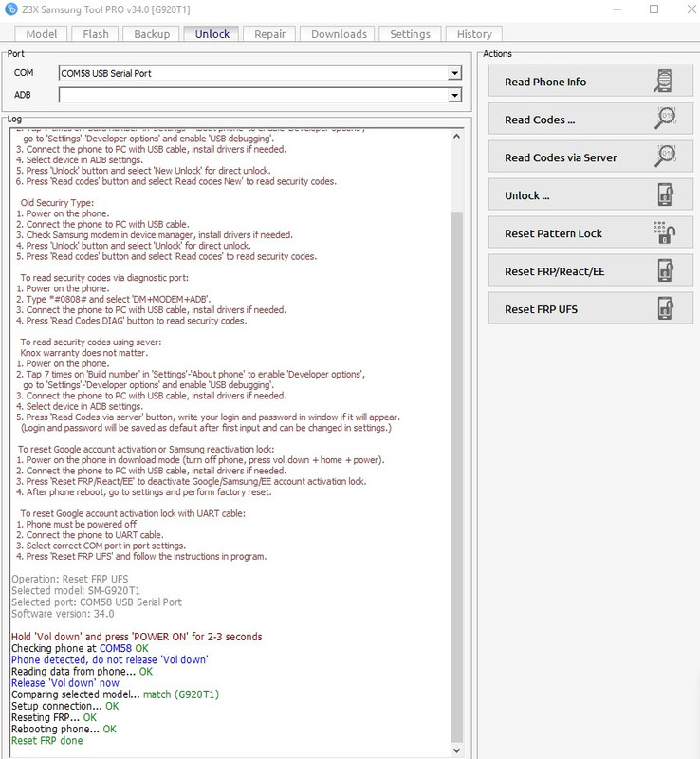This screenshot has width=700, height=759.
Task: Click 'Comparing selected model...' log line
Action: [115, 694]
